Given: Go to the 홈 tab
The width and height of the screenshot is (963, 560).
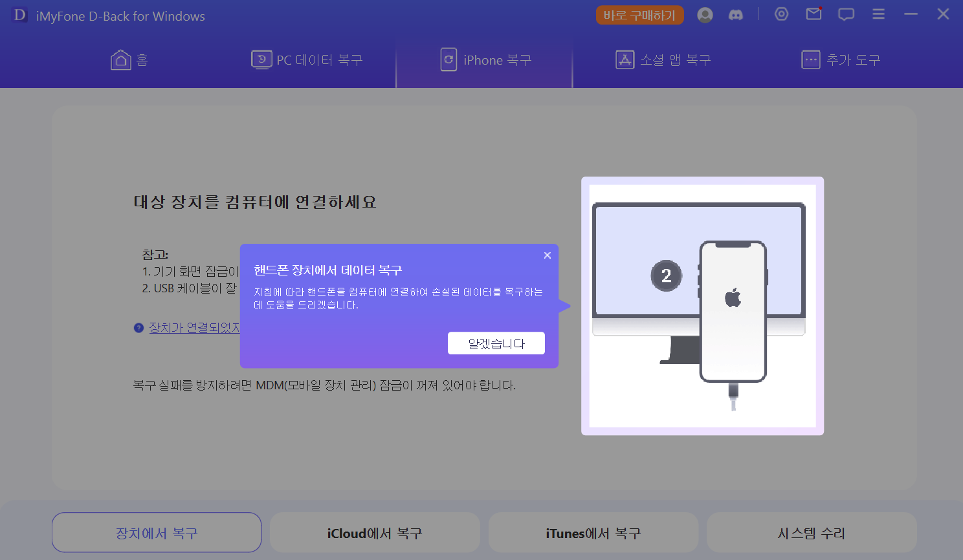Looking at the screenshot, I should pos(129,60).
